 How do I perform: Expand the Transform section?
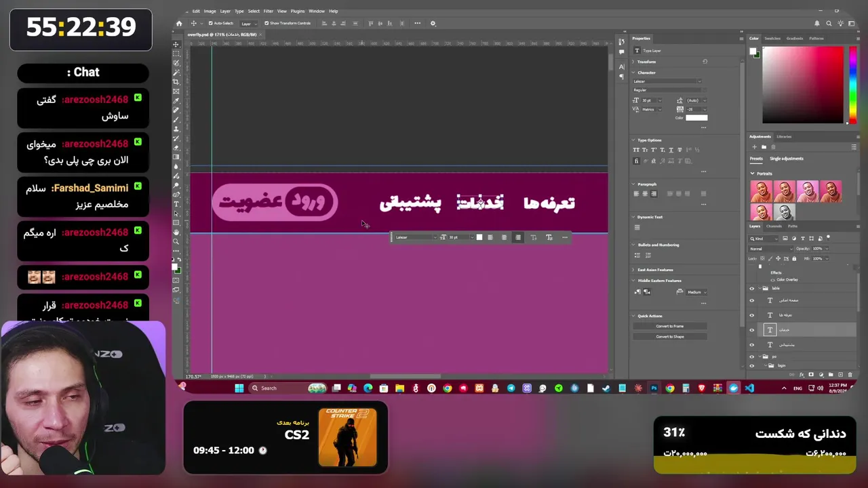(633, 62)
